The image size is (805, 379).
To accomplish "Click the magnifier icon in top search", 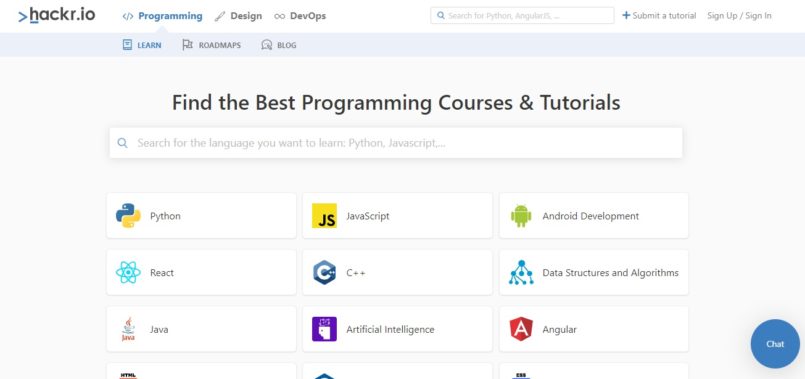I will [x=440, y=15].
